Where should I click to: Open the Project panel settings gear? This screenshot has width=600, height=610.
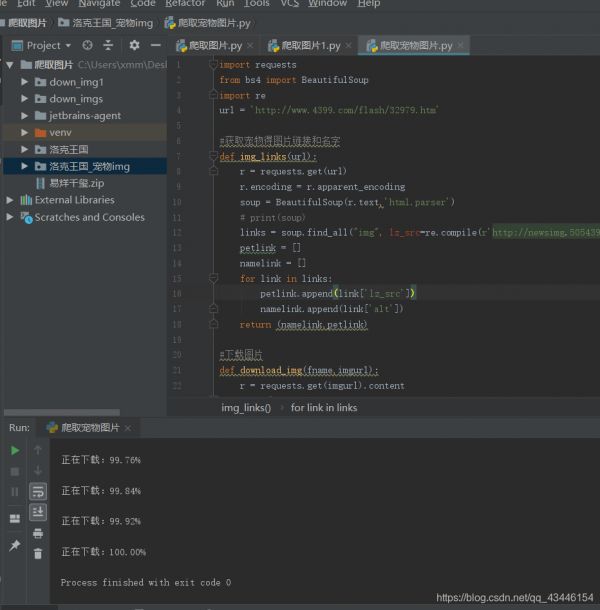click(x=134, y=46)
